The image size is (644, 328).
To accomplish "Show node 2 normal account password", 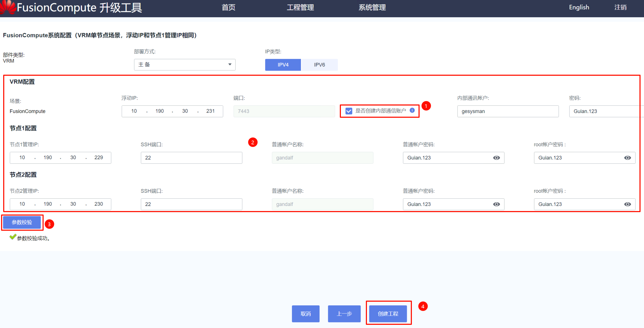I will pyautogui.click(x=496, y=204).
